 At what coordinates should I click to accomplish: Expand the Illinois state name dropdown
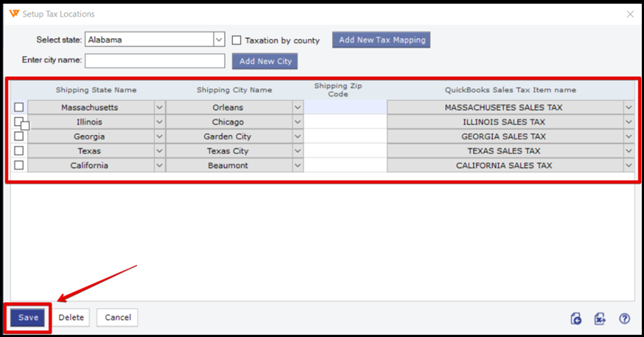(159, 122)
